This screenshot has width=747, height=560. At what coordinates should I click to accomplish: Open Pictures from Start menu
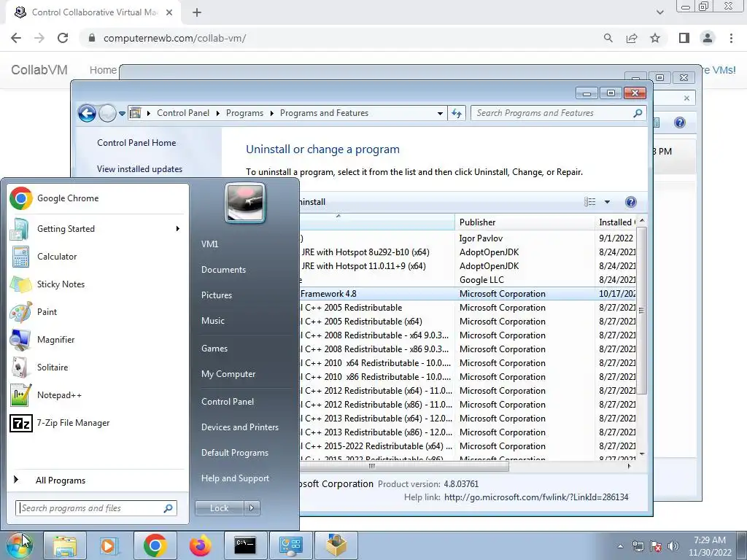click(217, 295)
